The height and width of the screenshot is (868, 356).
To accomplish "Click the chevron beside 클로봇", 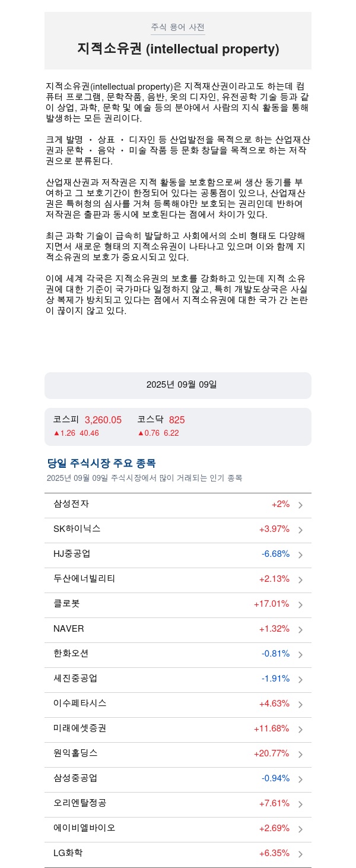I will point(300,605).
